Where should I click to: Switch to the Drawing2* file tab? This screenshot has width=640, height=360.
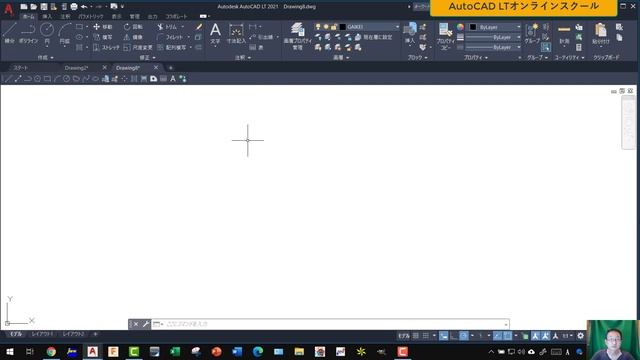(76, 68)
